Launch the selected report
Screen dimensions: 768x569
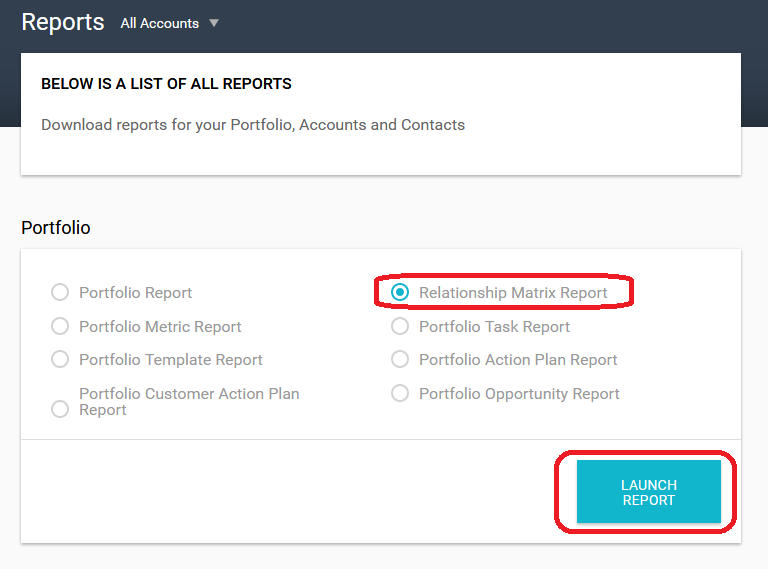click(648, 492)
